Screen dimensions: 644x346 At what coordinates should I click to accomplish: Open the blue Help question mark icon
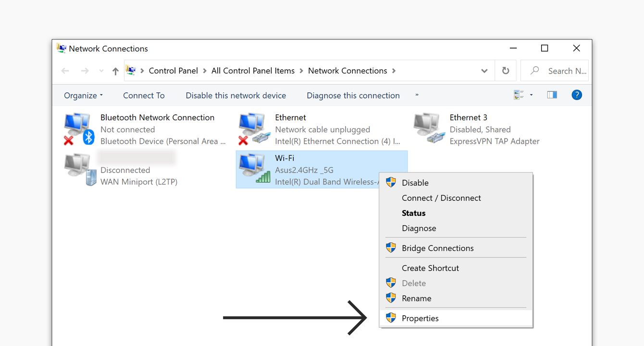coord(577,95)
